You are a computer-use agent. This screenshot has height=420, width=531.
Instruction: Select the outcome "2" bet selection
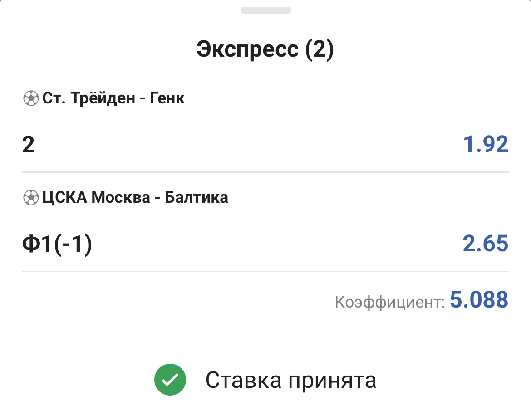pyautogui.click(x=29, y=145)
